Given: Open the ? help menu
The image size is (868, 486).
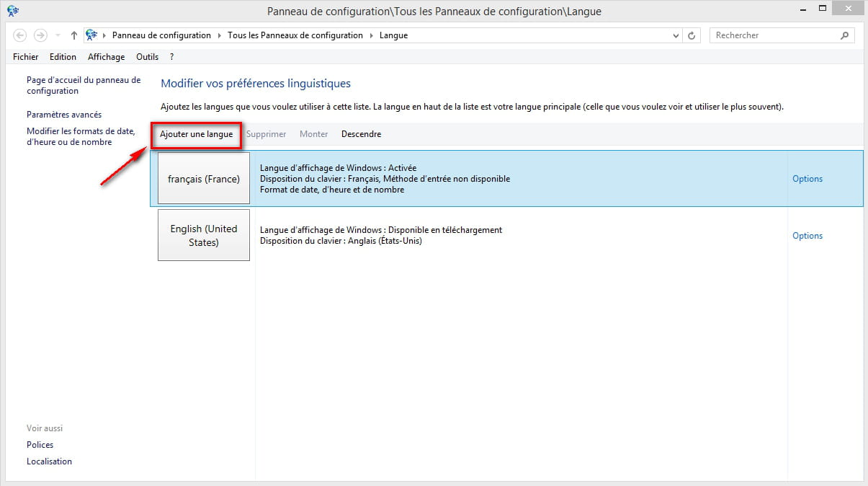Looking at the screenshot, I should pyautogui.click(x=171, y=57).
